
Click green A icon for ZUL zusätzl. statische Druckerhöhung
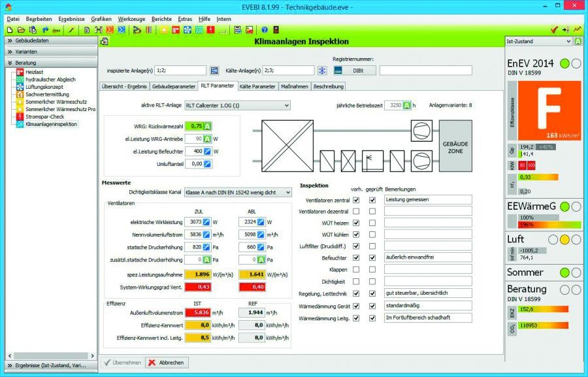click(206, 259)
